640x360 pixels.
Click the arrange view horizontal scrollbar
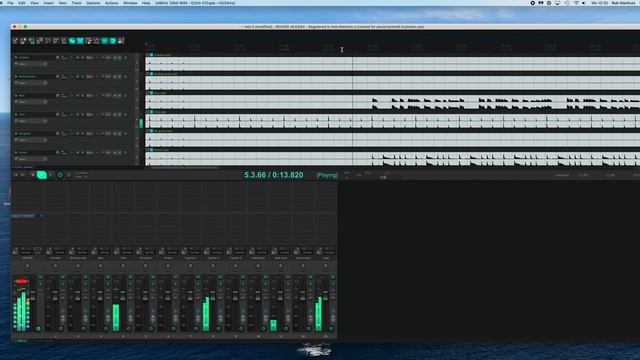[184, 167]
